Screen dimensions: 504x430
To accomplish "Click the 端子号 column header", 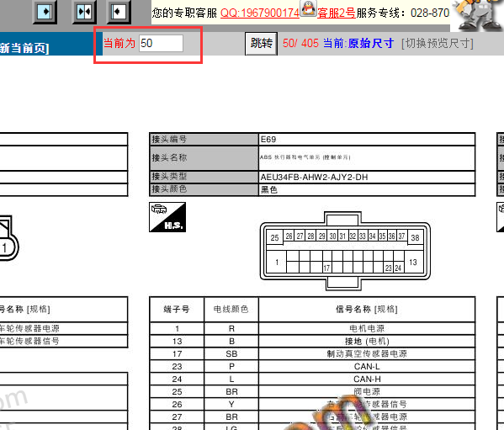I will (x=177, y=310).
